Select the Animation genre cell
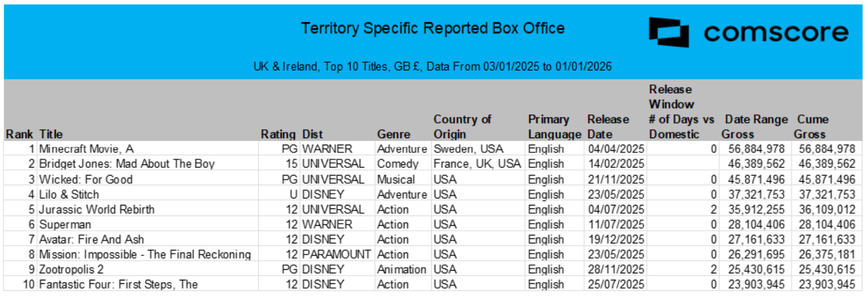The width and height of the screenshot is (868, 296). [401, 269]
